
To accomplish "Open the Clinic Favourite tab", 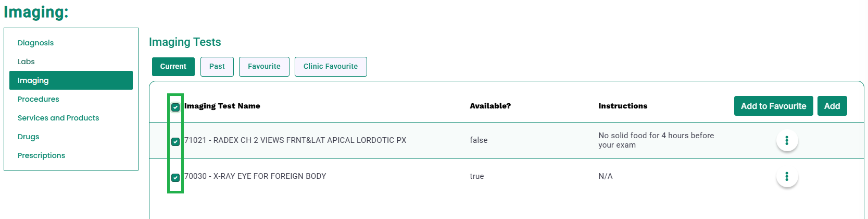I will pos(331,67).
